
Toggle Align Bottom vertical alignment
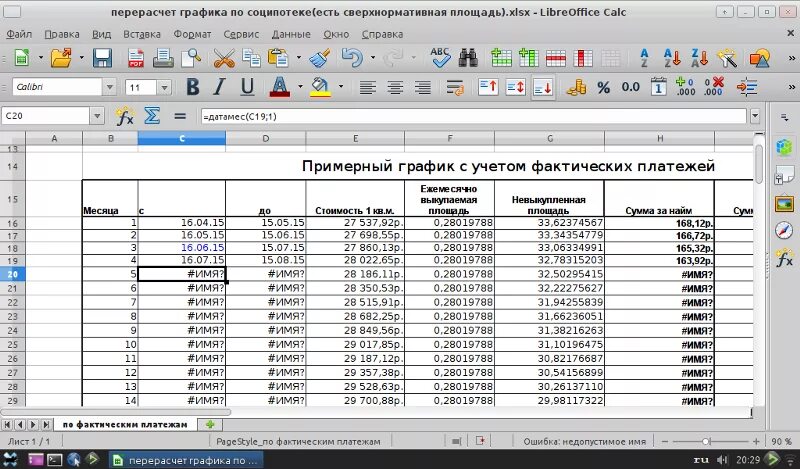(x=542, y=88)
